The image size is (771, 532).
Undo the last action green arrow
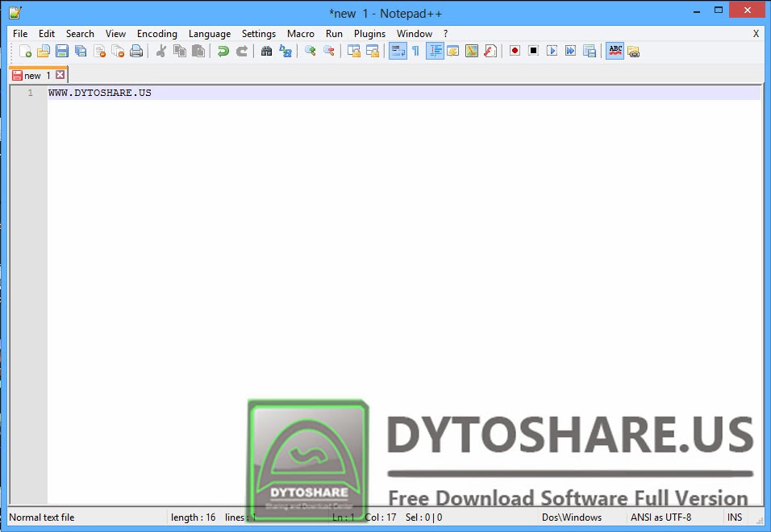(223, 51)
